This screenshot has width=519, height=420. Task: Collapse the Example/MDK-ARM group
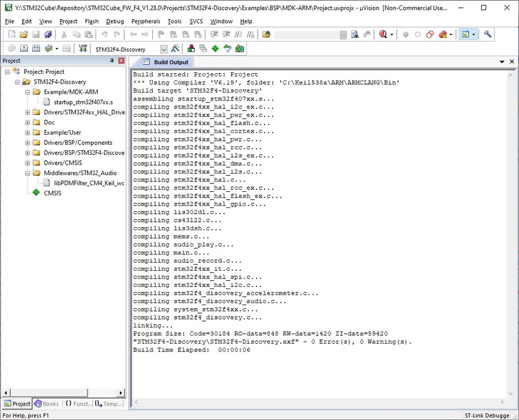[28, 92]
